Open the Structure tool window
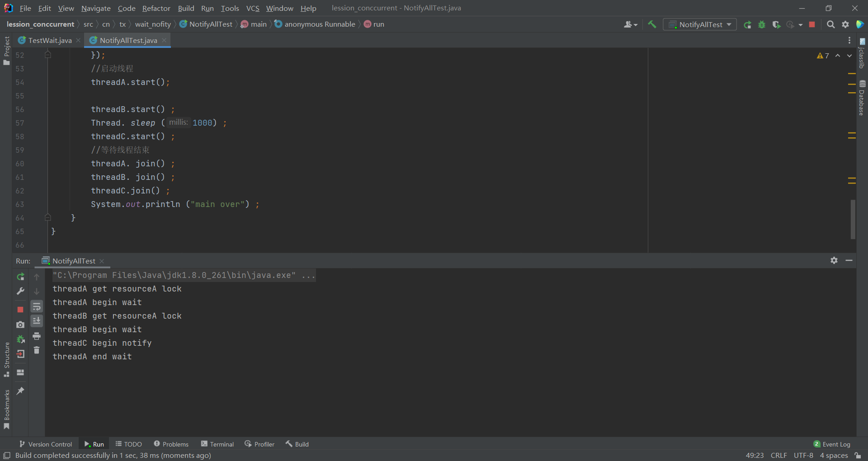The height and width of the screenshot is (461, 868). coord(6,360)
